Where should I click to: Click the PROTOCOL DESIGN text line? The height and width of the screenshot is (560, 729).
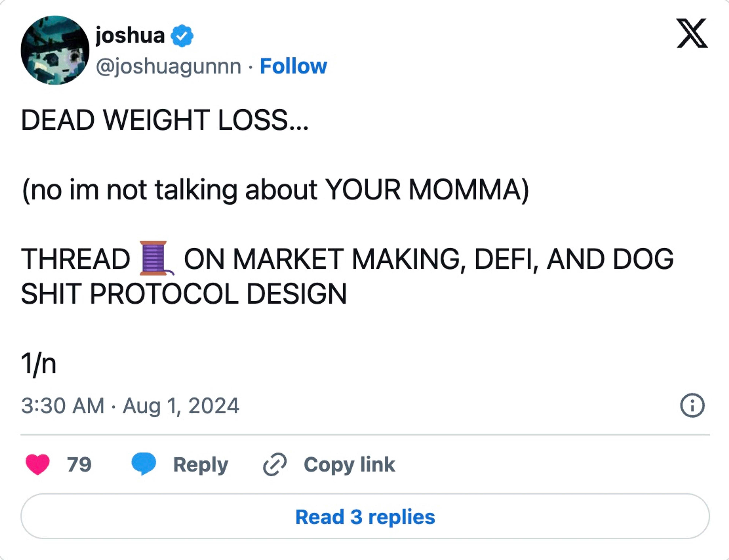(184, 294)
